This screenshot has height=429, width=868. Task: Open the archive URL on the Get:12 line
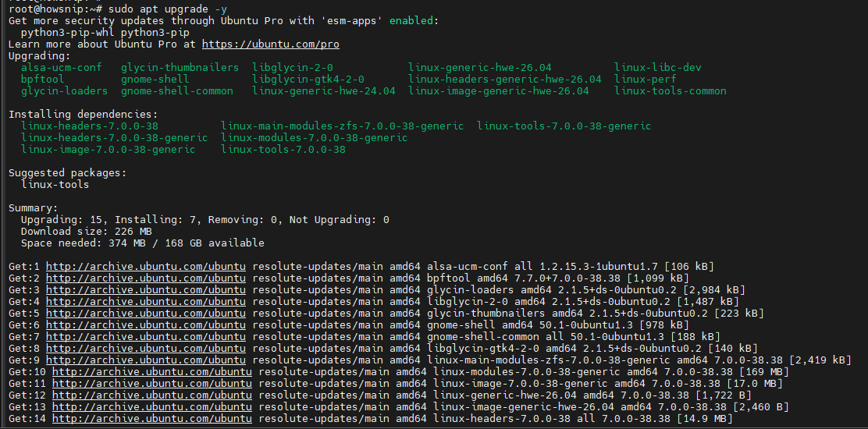point(152,395)
